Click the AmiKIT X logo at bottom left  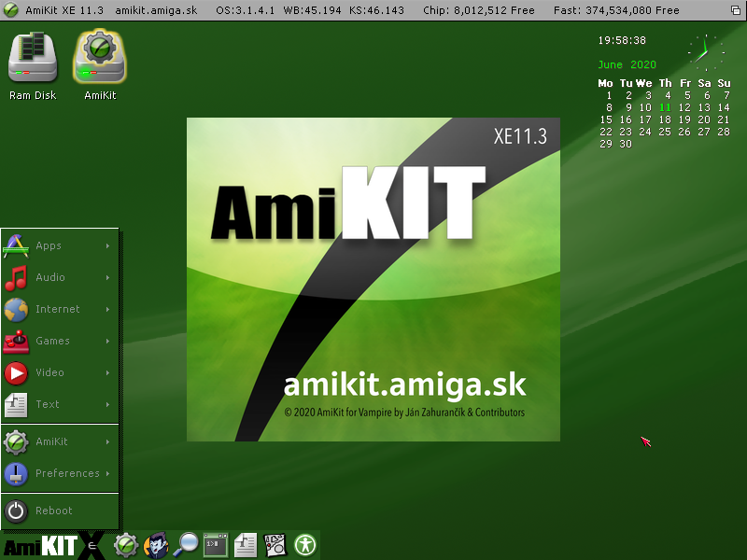coord(51,544)
